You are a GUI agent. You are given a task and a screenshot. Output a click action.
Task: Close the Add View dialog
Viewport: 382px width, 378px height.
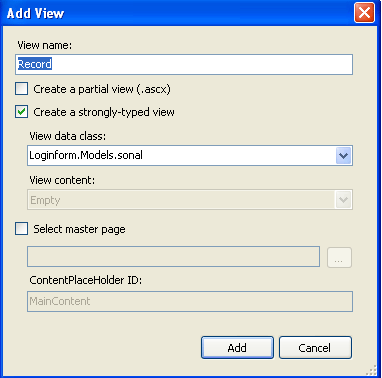coord(364,13)
